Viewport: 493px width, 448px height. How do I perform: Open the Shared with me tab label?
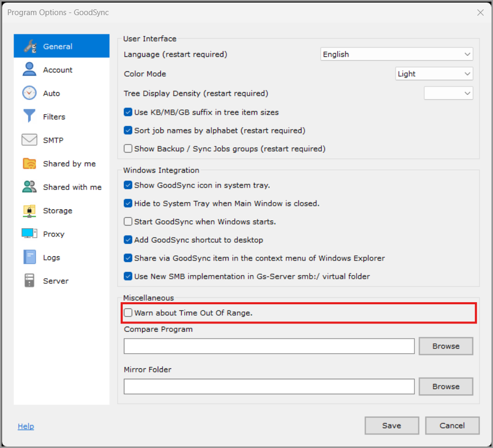(72, 187)
